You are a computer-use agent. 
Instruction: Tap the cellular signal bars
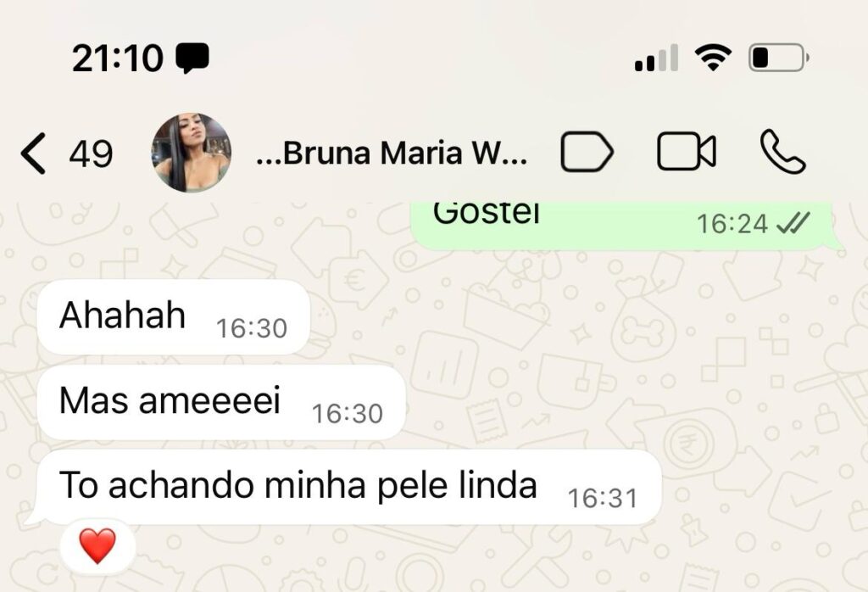tap(657, 58)
